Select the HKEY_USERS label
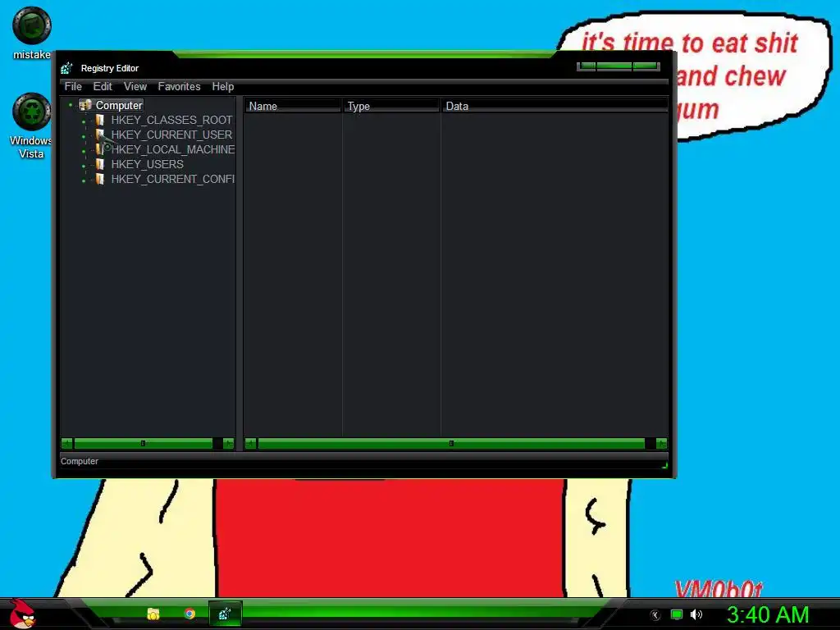840x630 pixels. point(148,164)
